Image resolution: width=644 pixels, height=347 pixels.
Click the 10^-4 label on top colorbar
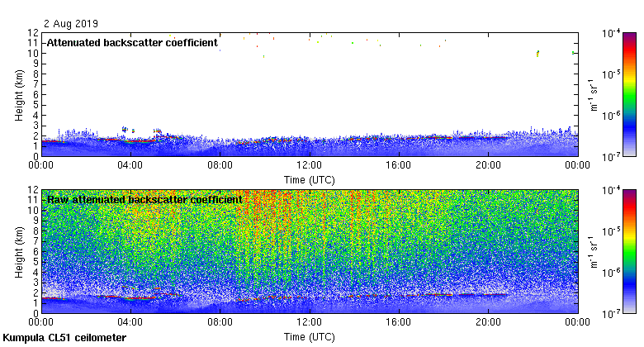pyautogui.click(x=611, y=33)
